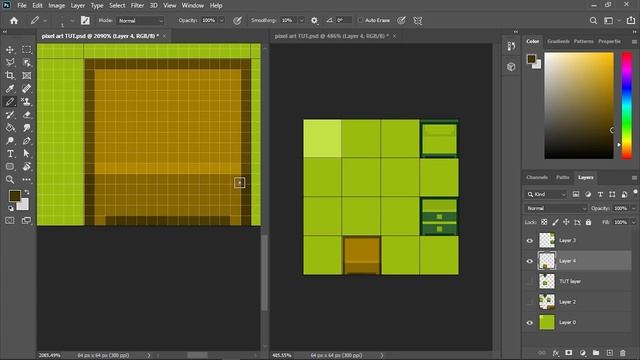Image resolution: width=640 pixels, height=360 pixels.
Task: Open the Layer menu
Action: 78,5
